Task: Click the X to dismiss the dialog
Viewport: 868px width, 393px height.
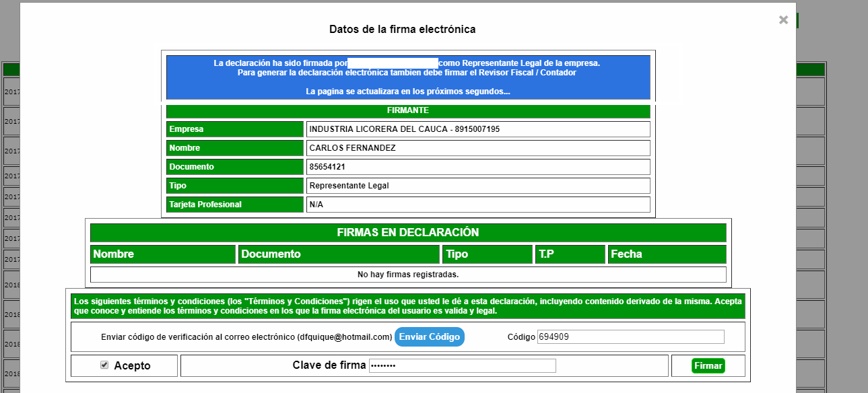Action: coord(782,20)
